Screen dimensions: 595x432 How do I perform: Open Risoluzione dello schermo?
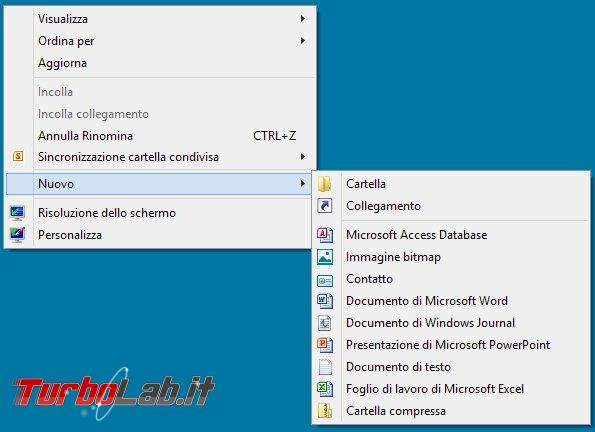[159, 213]
